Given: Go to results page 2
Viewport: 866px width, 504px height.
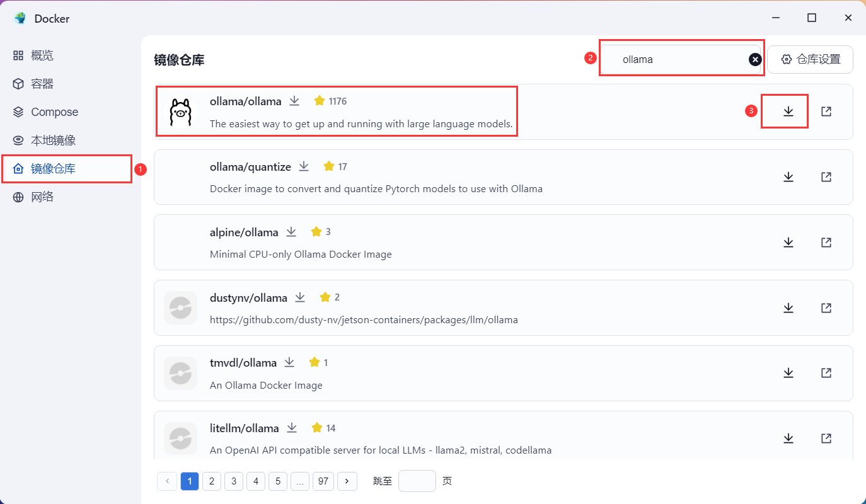Looking at the screenshot, I should click(212, 481).
